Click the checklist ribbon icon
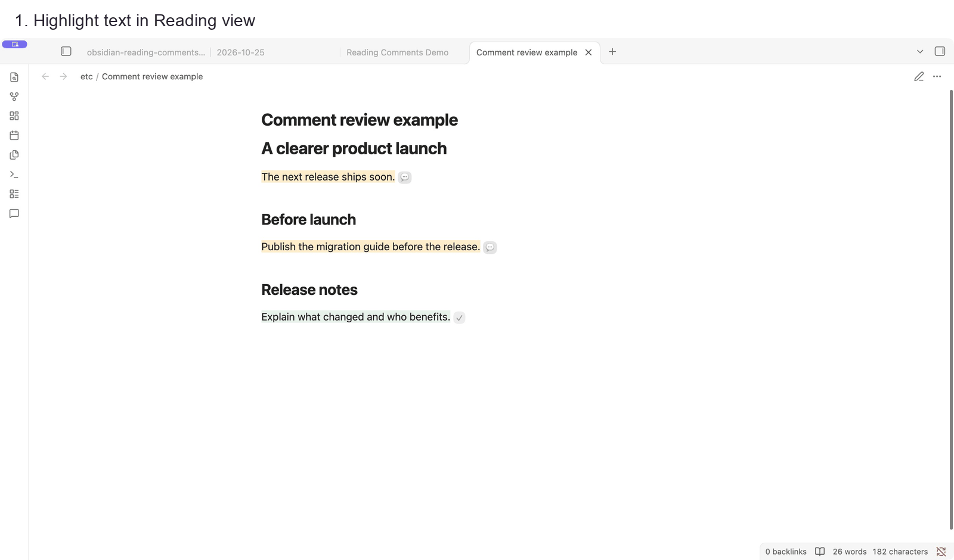The width and height of the screenshot is (954, 560). coord(14,194)
